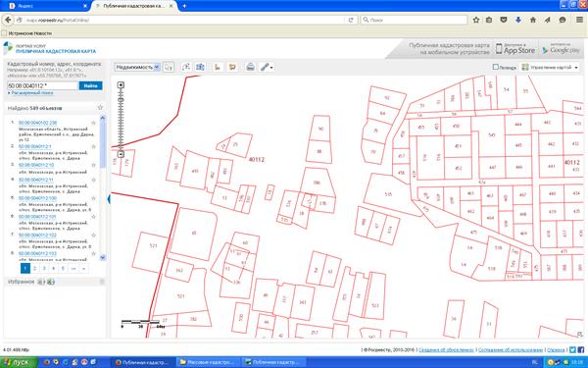Open the Недвижимость search type dropdown
The height and width of the screenshot is (368, 588).
click(x=137, y=67)
